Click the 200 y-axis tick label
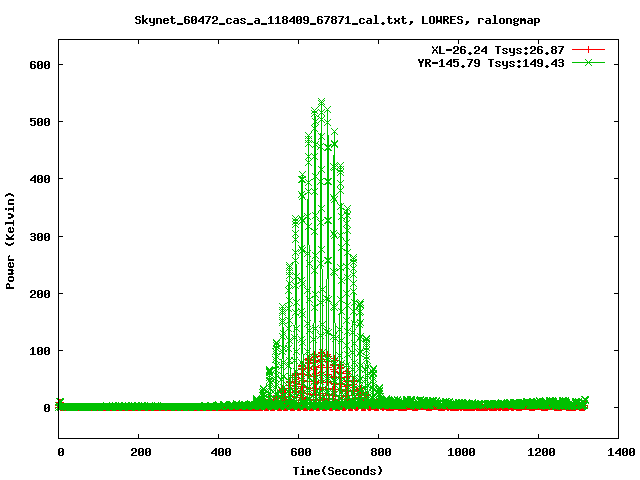This screenshot has width=640, height=480. [40, 294]
